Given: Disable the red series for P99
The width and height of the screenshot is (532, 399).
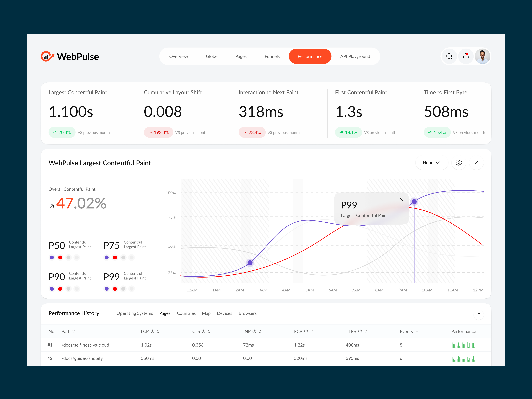Looking at the screenshot, I should (115, 289).
